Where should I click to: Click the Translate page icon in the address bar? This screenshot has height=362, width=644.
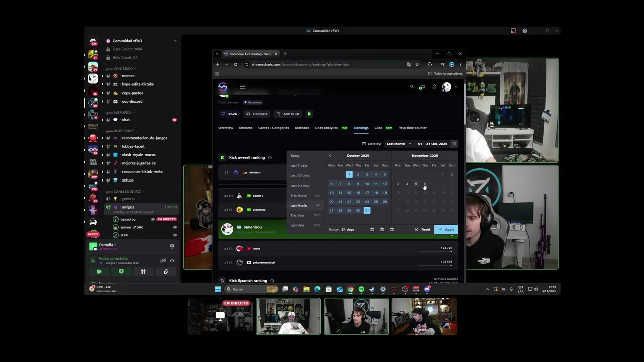pyautogui.click(x=409, y=64)
